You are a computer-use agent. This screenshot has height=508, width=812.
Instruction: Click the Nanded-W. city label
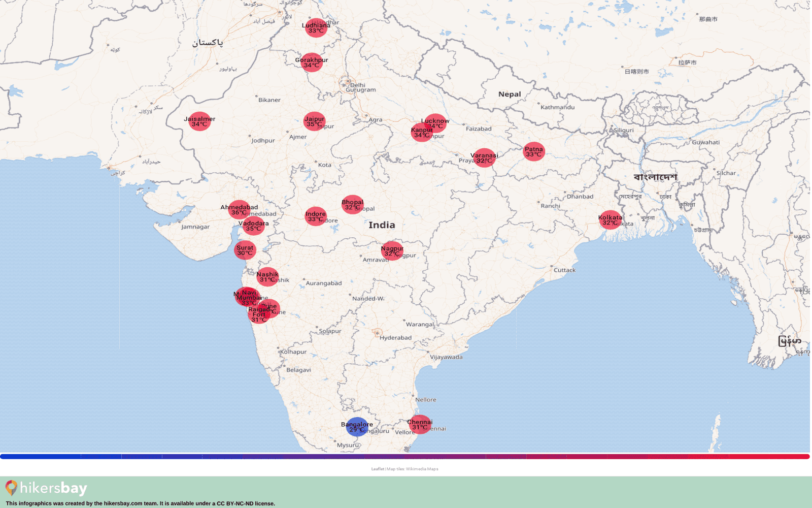368,299
